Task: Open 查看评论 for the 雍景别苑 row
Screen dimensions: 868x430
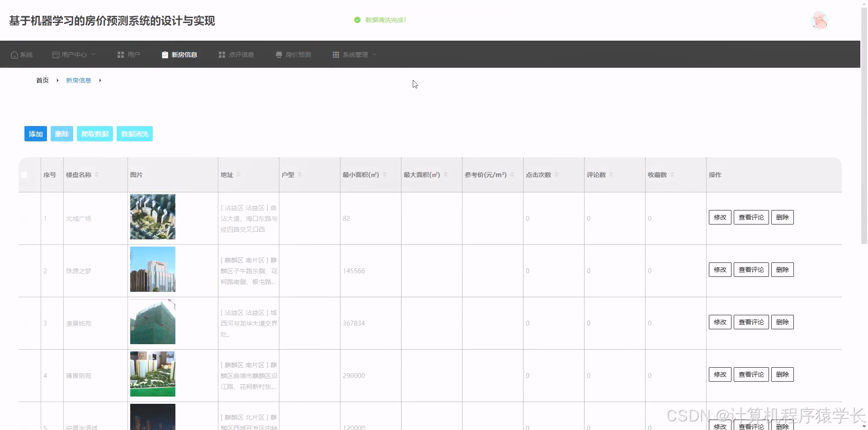Action: (751, 374)
